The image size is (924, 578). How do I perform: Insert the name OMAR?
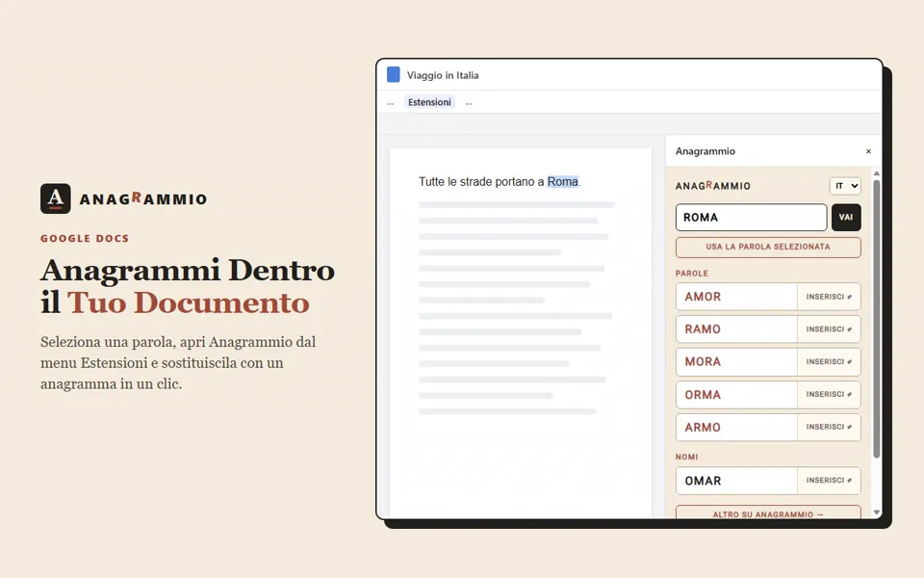tap(829, 481)
